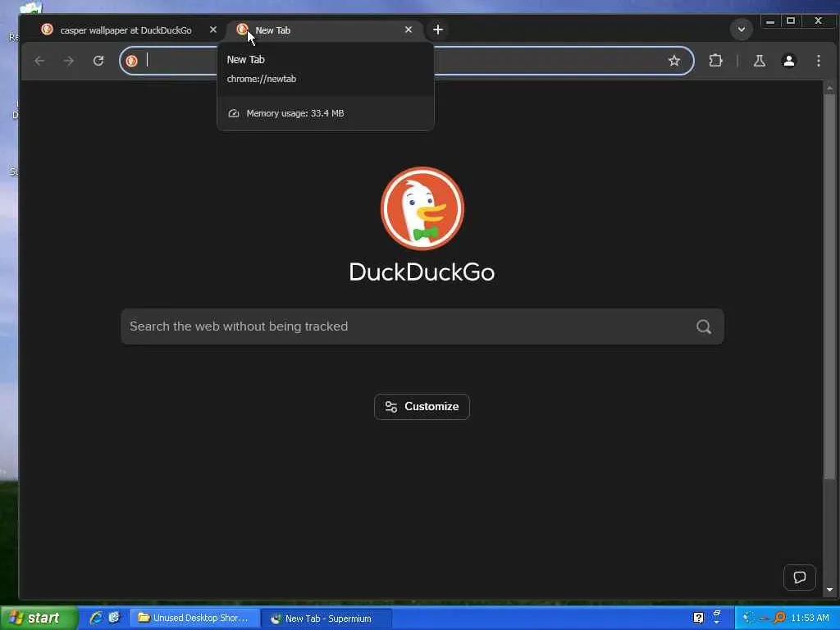Focus the Search the web without being tracked field
This screenshot has height=630, width=840.
(422, 326)
